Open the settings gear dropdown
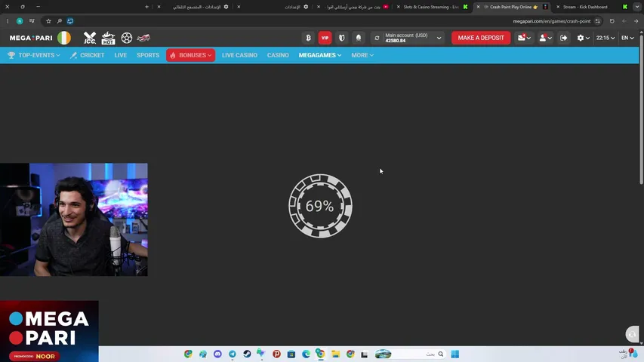 583,38
